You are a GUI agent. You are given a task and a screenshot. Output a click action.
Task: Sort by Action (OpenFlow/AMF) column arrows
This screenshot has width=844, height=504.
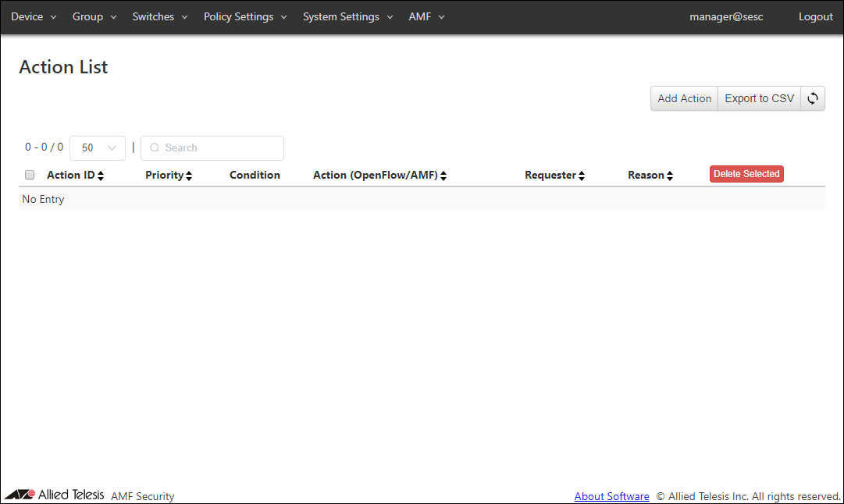click(x=443, y=176)
